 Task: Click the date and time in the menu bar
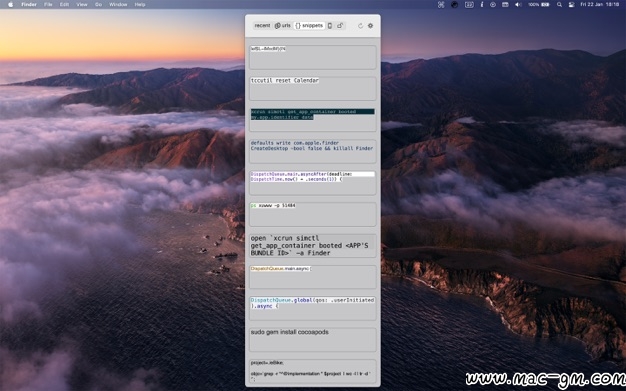600,4
